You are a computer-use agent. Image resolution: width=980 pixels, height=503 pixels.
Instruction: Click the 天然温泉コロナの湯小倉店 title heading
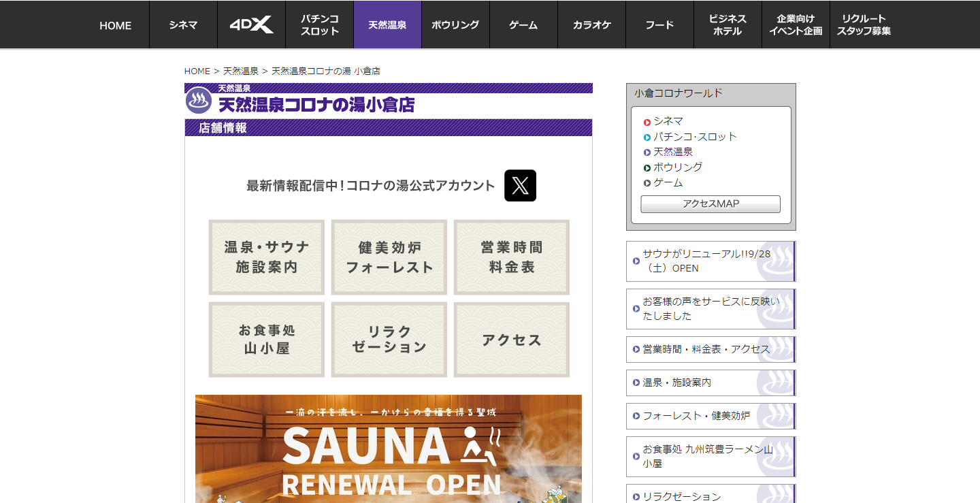click(x=316, y=105)
